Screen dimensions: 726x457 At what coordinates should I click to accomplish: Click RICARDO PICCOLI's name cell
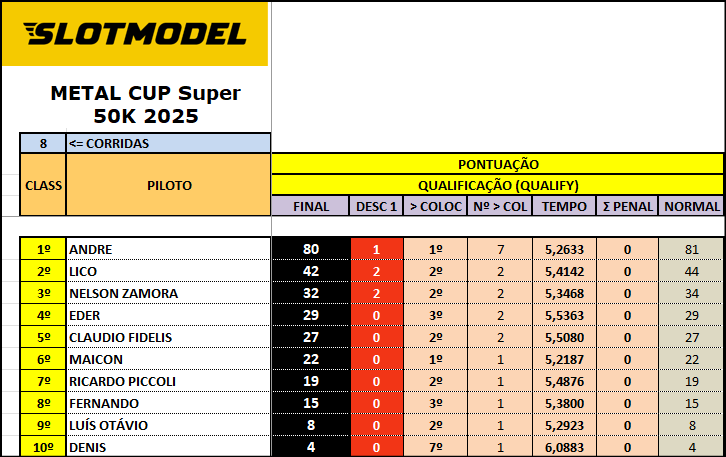(168, 381)
